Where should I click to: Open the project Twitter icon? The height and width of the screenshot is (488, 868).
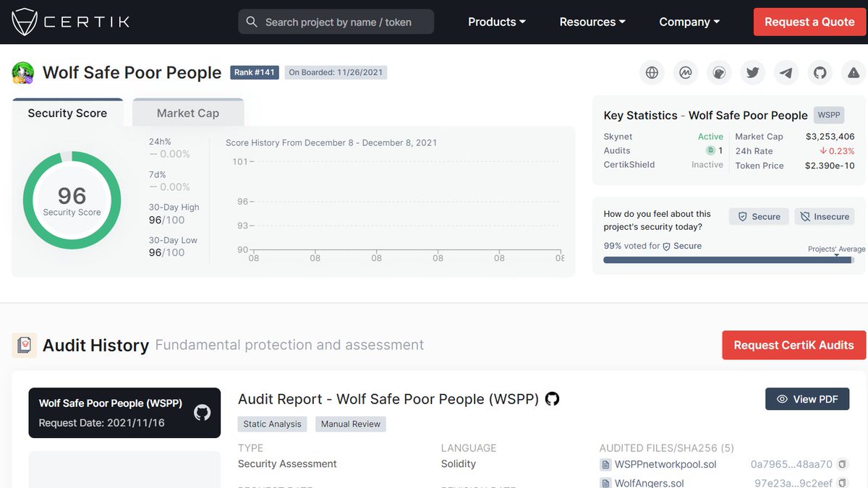tap(753, 72)
